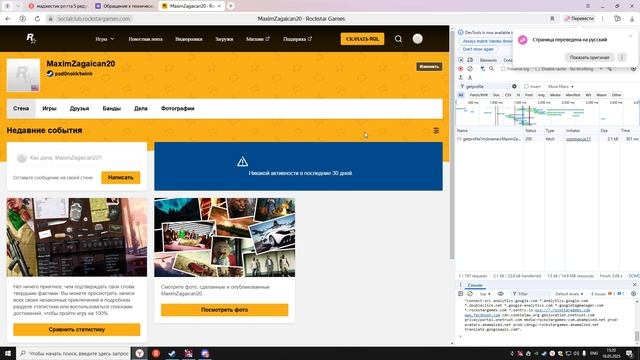Click the warning triangle in no-activity banner
The image size is (640, 360).
(x=242, y=162)
